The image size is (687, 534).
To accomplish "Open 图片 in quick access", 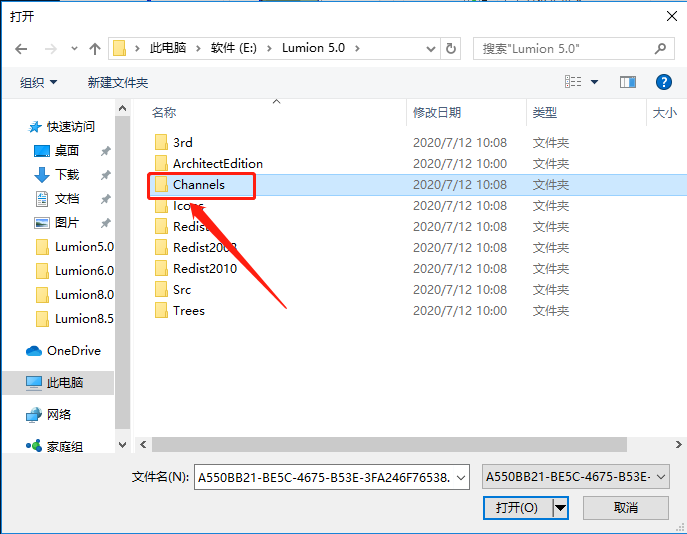I will click(57, 223).
